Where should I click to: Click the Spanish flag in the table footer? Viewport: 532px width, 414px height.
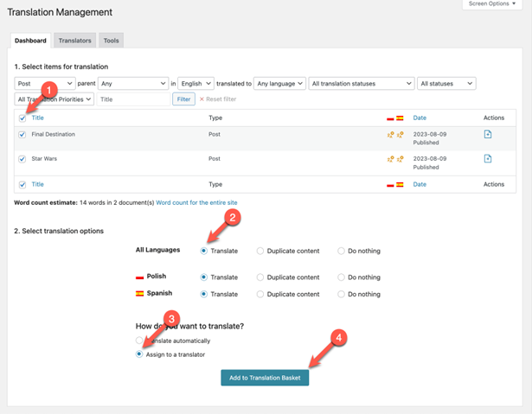tap(400, 184)
